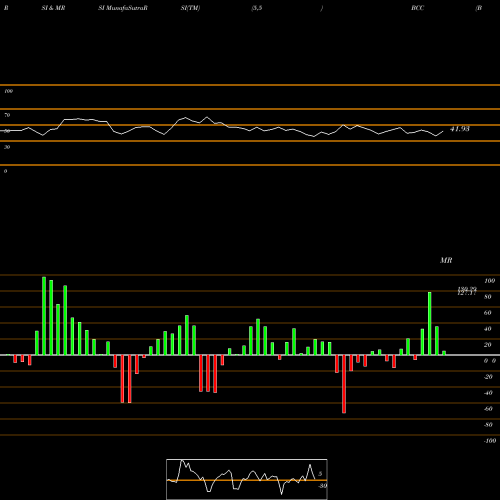Open the mini oscillator thumbnail chart
This screenshot has width=500, height=500.
(247, 479)
